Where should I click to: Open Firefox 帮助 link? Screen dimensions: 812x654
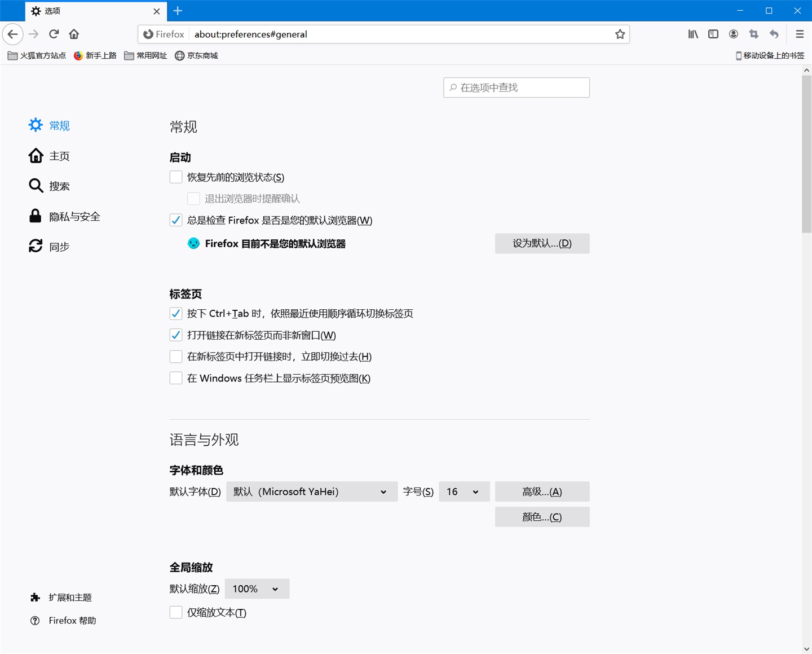(x=72, y=621)
